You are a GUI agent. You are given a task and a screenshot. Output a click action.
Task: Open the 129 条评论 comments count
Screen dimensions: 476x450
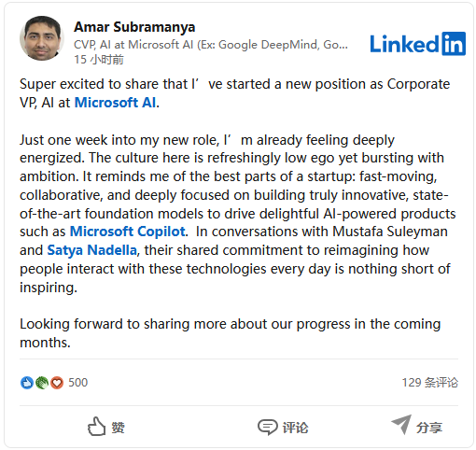coord(430,383)
